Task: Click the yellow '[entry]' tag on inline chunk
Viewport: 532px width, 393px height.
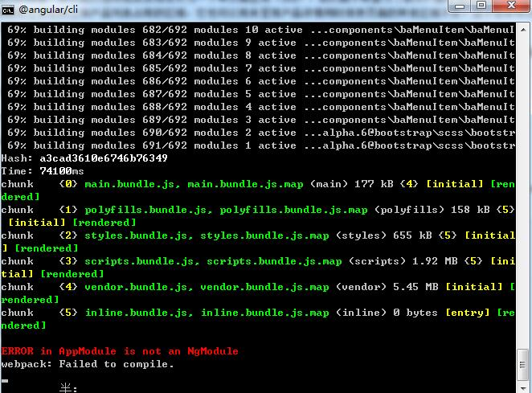Action: point(468,313)
